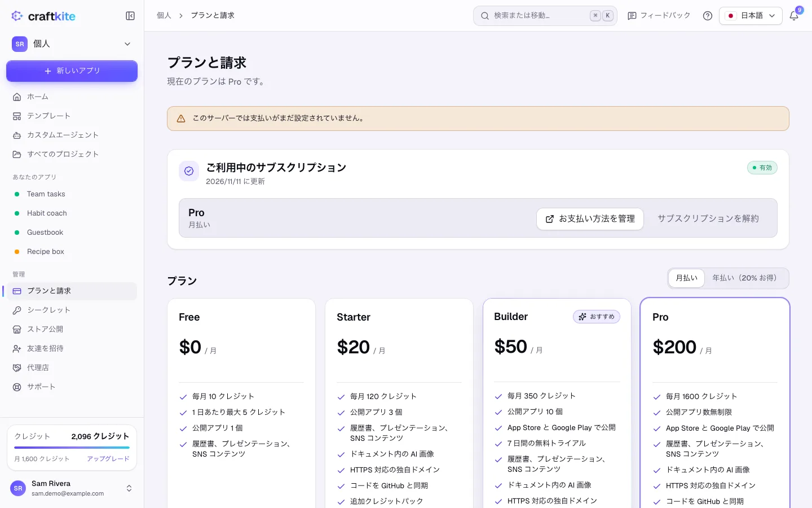Switch to 年払い（20% お得）billing

click(x=746, y=278)
